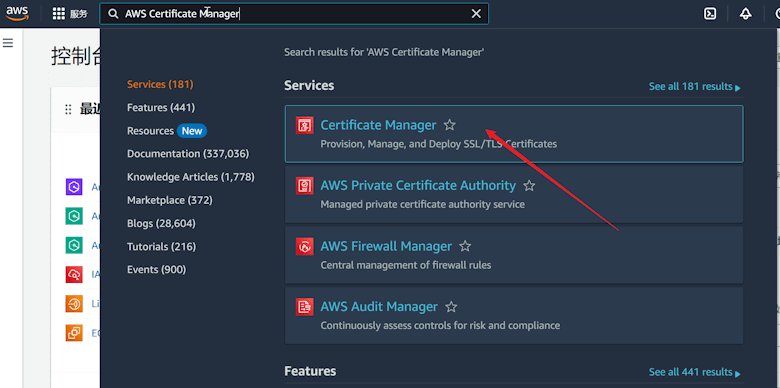The height and width of the screenshot is (388, 780).
Task: Expand the left hamburger navigation menu
Action: pos(7,43)
